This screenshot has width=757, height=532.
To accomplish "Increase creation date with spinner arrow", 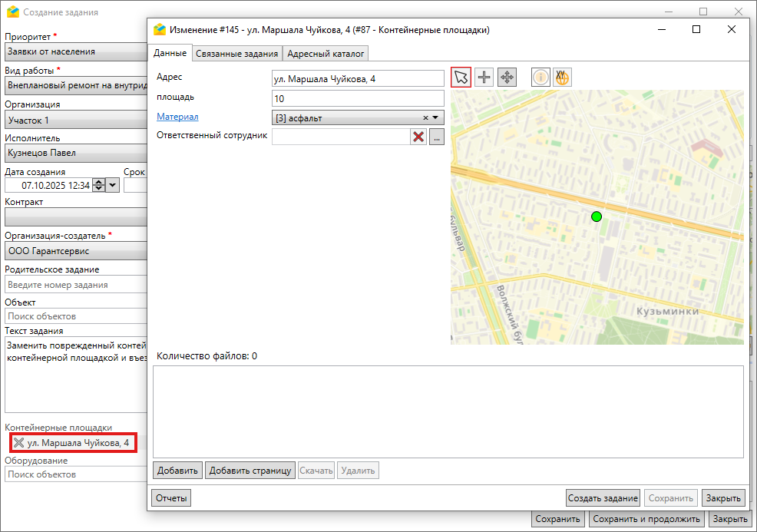I will pos(98,182).
